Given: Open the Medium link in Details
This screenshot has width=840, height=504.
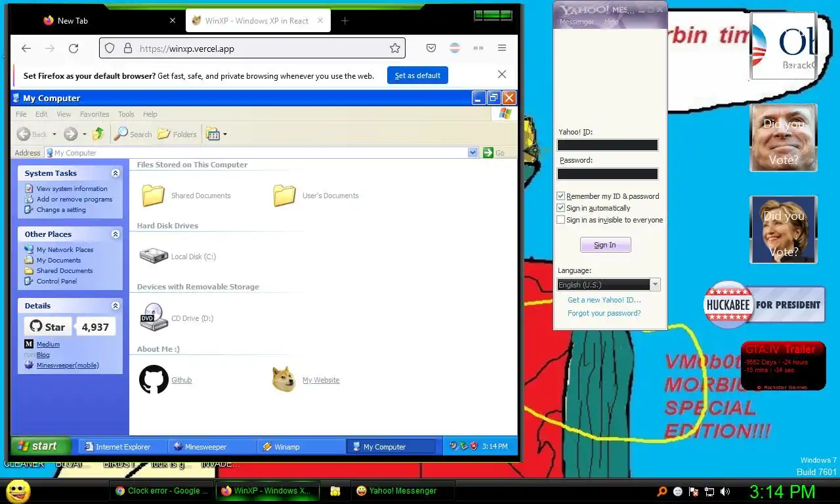Looking at the screenshot, I should click(x=48, y=344).
